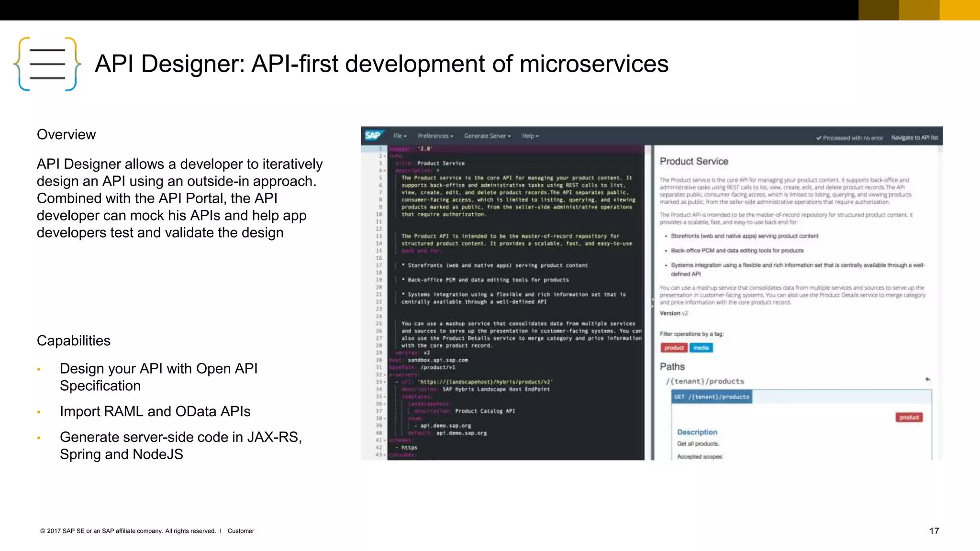Click 'Import RAML and OData APIs' bullet
Viewport: 980px width, 551px height.
coord(155,411)
